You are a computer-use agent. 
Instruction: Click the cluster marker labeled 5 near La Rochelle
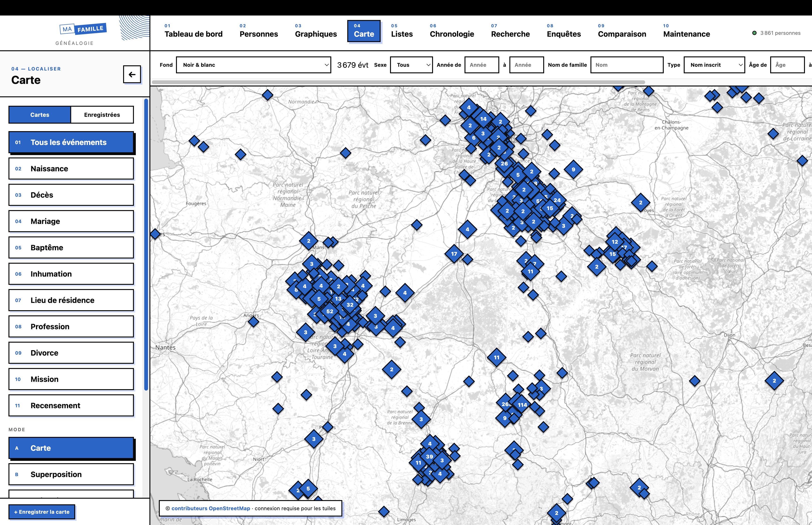pyautogui.click(x=308, y=489)
